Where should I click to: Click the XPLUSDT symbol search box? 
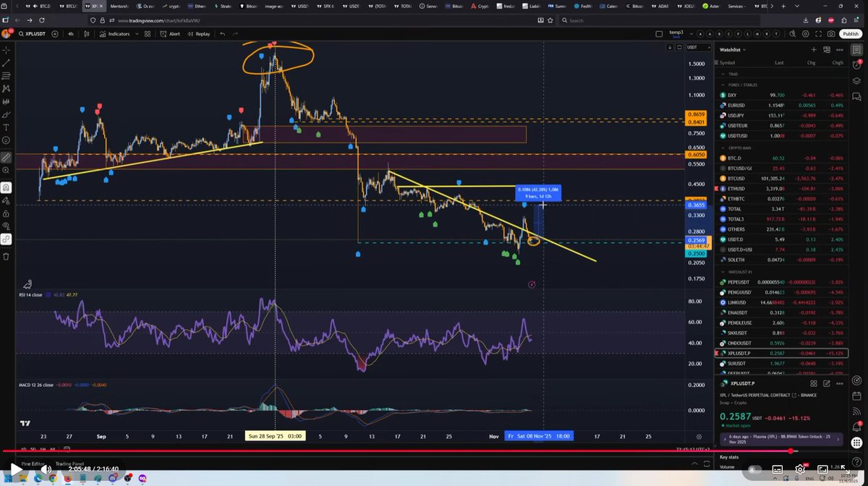pyautogui.click(x=32, y=34)
